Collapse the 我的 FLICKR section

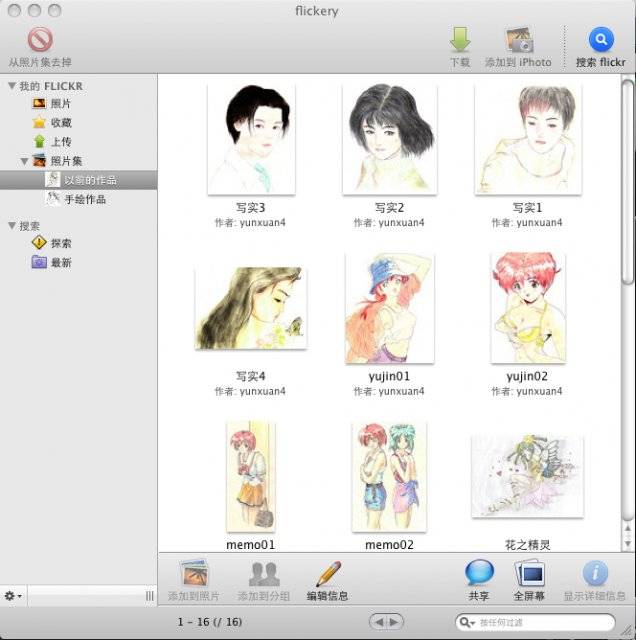(12, 86)
